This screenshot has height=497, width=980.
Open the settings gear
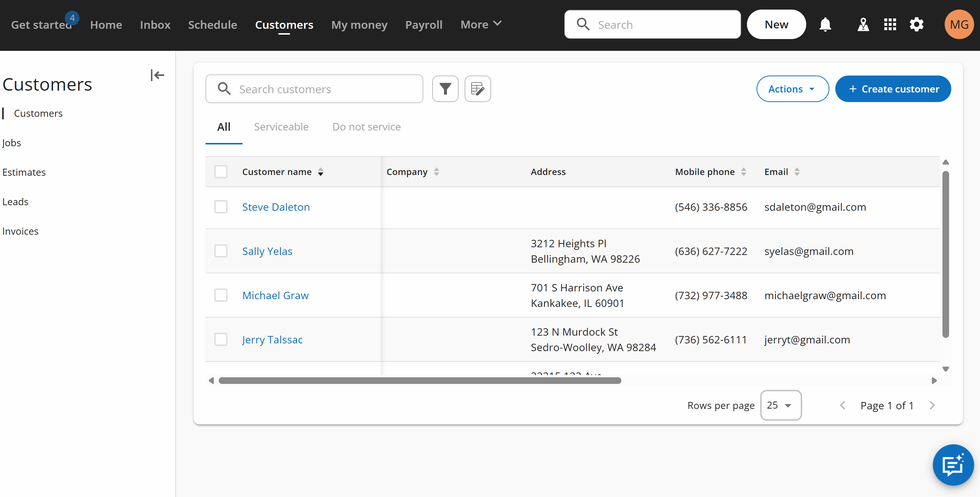[916, 25]
